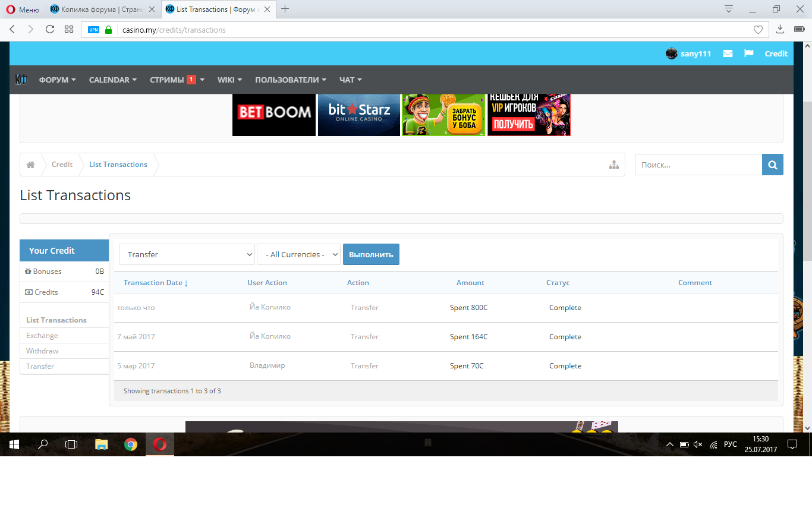This screenshot has height=505, width=812.
Task: Expand the ФОРУМ navigation menu
Action: pyautogui.click(x=57, y=80)
